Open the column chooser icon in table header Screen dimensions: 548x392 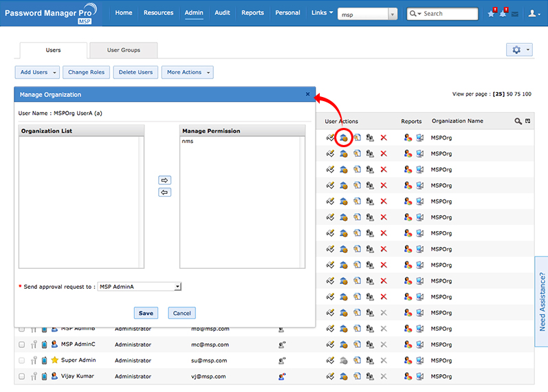click(x=528, y=121)
